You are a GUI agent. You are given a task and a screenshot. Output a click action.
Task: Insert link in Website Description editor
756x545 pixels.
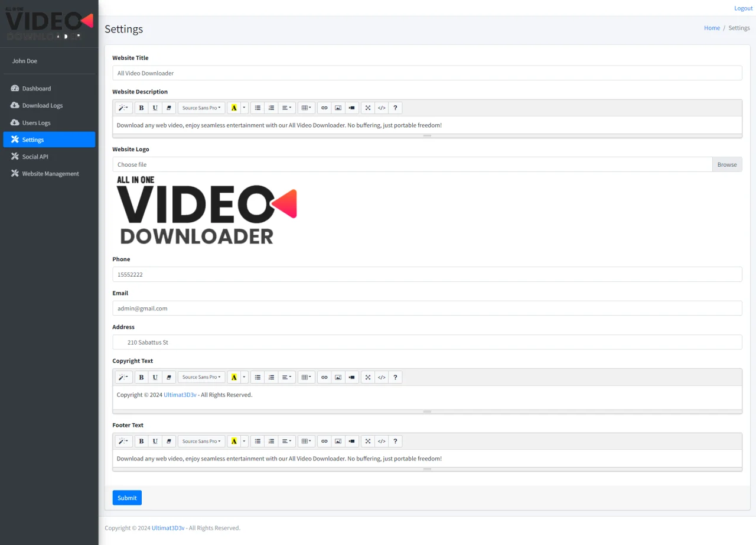pyautogui.click(x=324, y=108)
